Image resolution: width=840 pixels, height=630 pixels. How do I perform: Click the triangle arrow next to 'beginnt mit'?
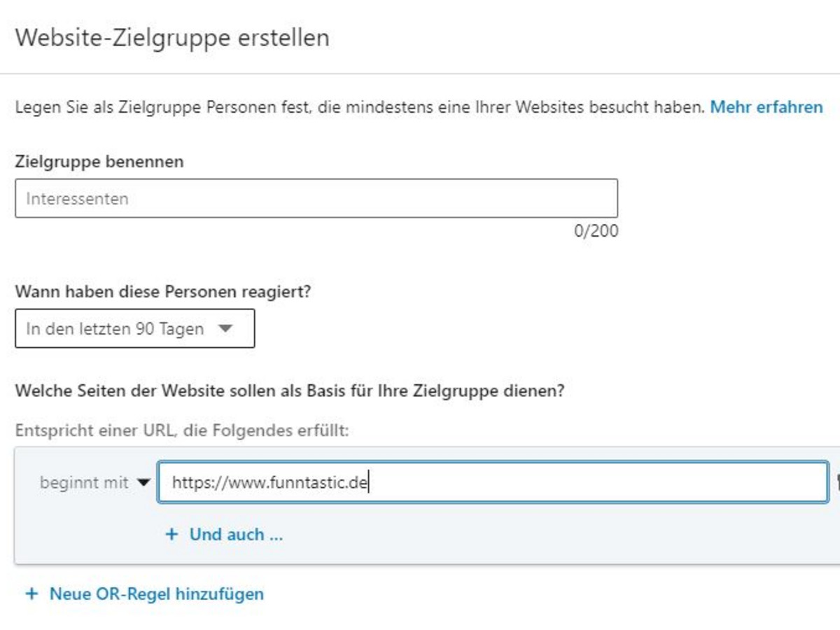point(143,482)
